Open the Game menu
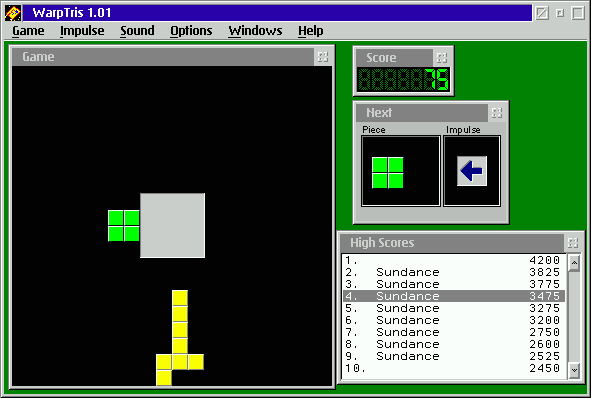 [28, 31]
